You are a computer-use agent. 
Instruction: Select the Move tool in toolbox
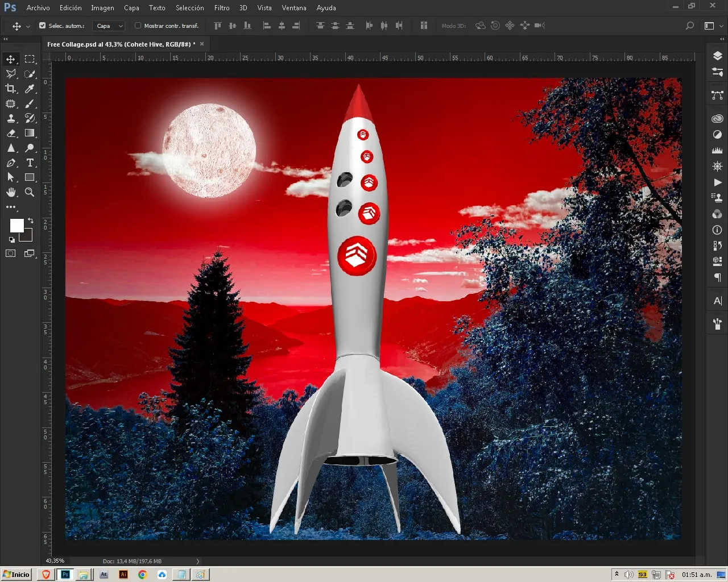coord(11,59)
